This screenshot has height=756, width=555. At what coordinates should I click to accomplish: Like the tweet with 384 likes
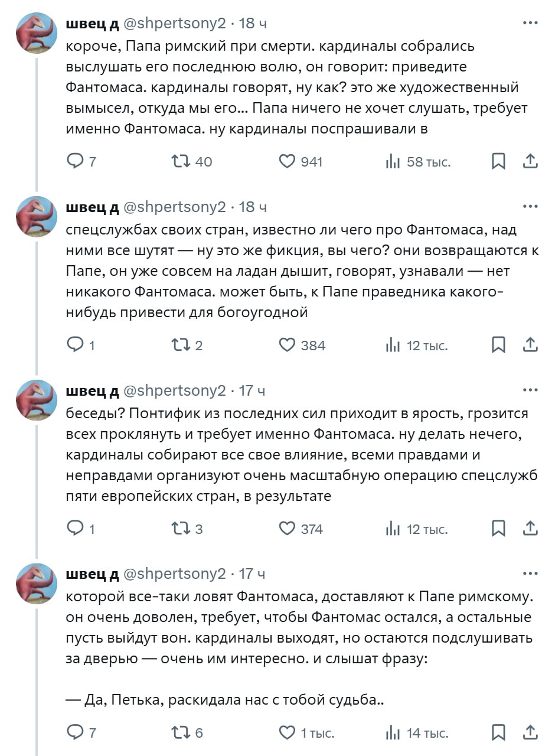pyautogui.click(x=287, y=345)
